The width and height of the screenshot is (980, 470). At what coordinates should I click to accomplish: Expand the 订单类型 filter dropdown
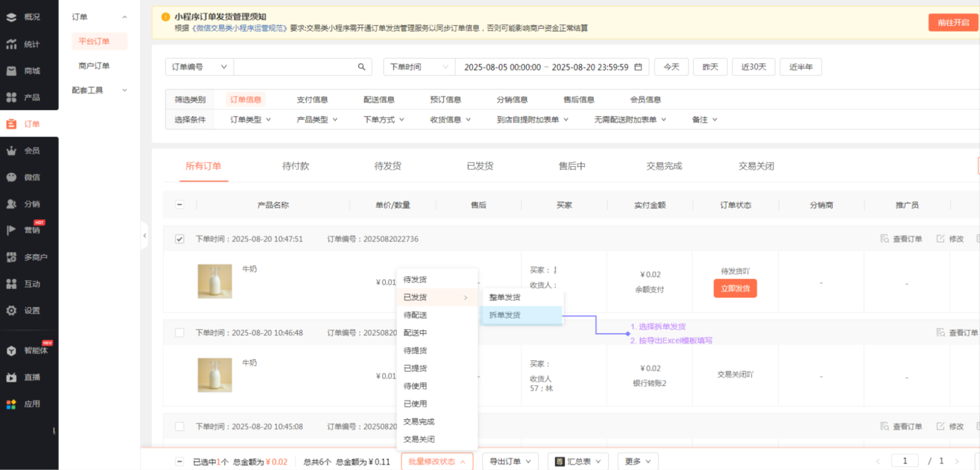click(250, 119)
